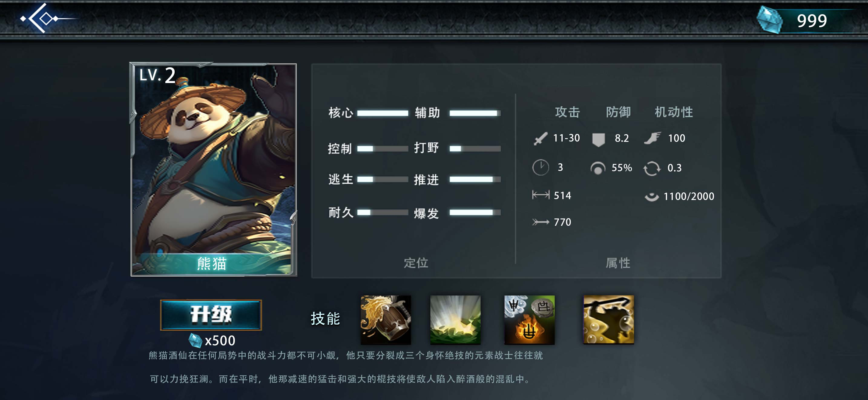Click the x500 upgrade cost label
The image size is (868, 400).
220,341
